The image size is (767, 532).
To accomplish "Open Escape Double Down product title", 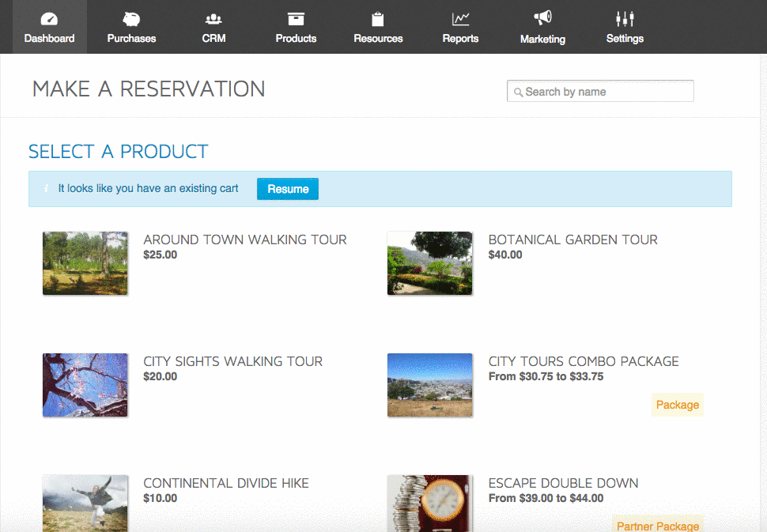I will (x=563, y=483).
